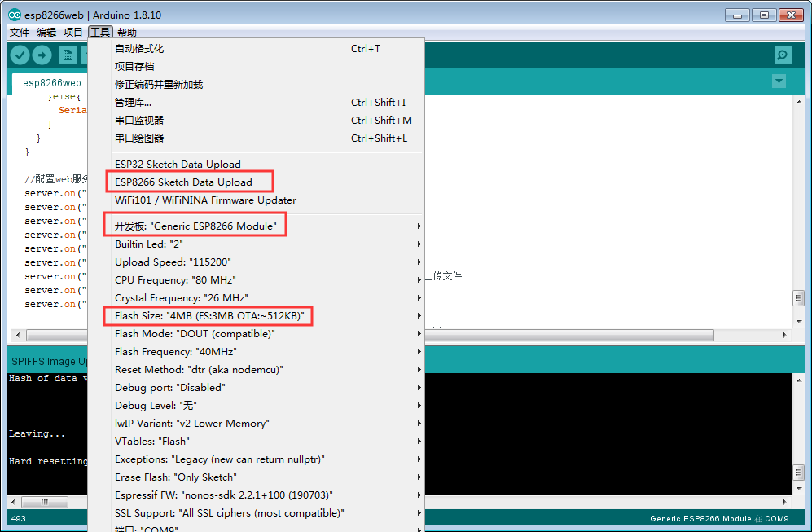Close the open 工具 menu

click(100, 32)
